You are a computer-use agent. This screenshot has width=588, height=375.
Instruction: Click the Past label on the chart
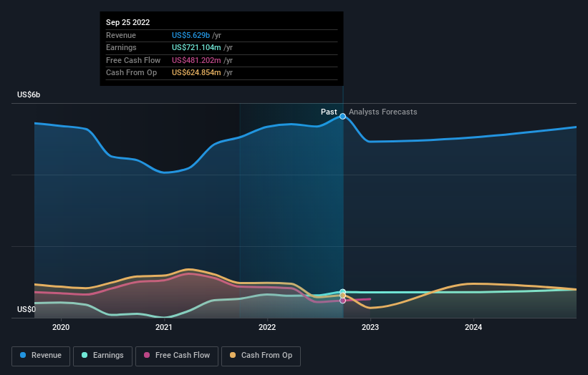coord(329,112)
